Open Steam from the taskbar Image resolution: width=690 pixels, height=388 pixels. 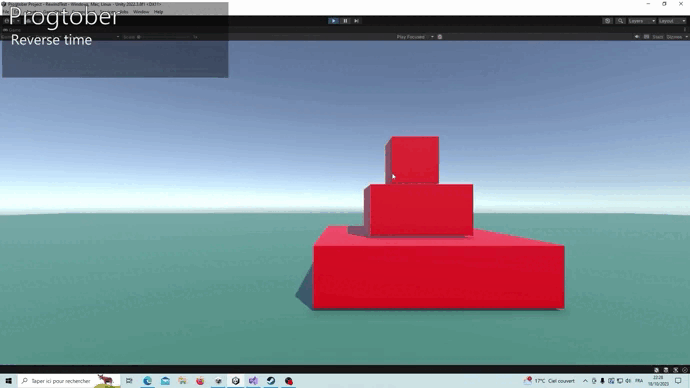(x=271, y=381)
